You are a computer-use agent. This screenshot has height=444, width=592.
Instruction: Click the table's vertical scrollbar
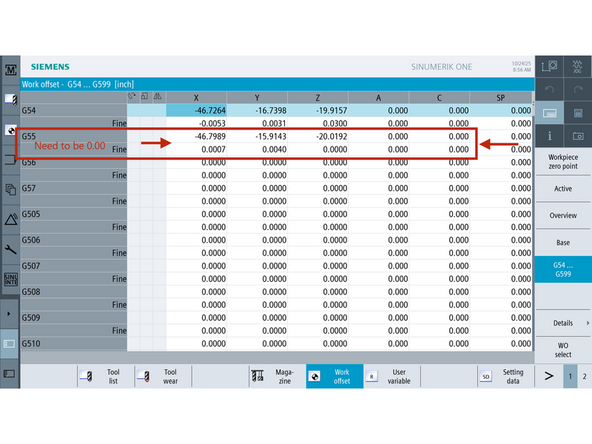pos(533,227)
